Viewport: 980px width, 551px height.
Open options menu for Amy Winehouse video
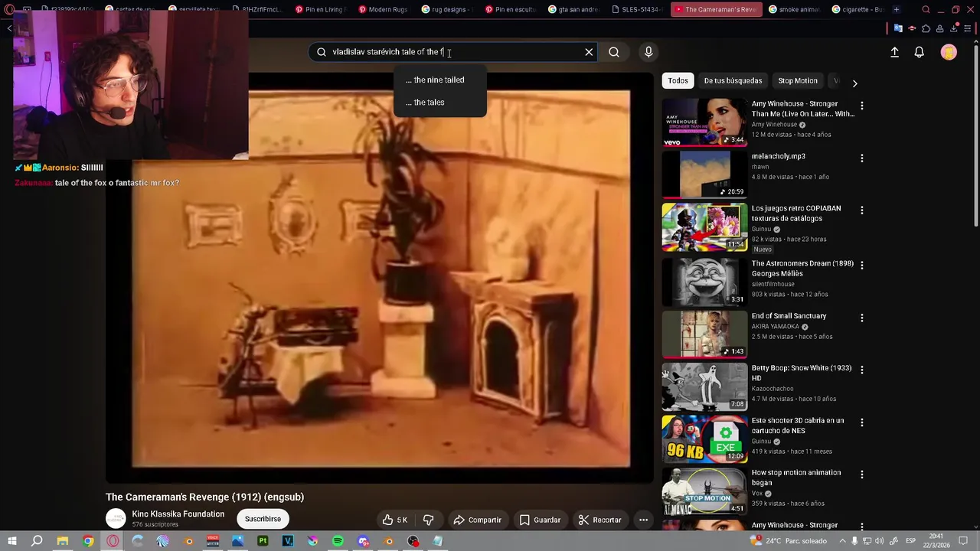862,106
